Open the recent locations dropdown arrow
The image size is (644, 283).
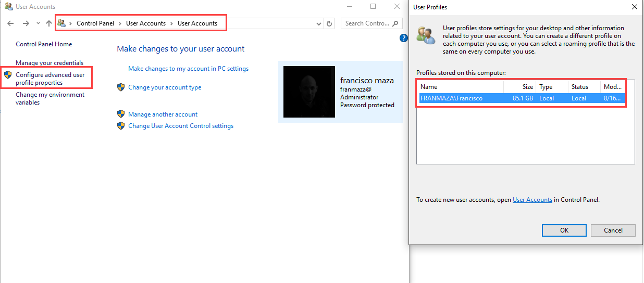[x=38, y=23]
